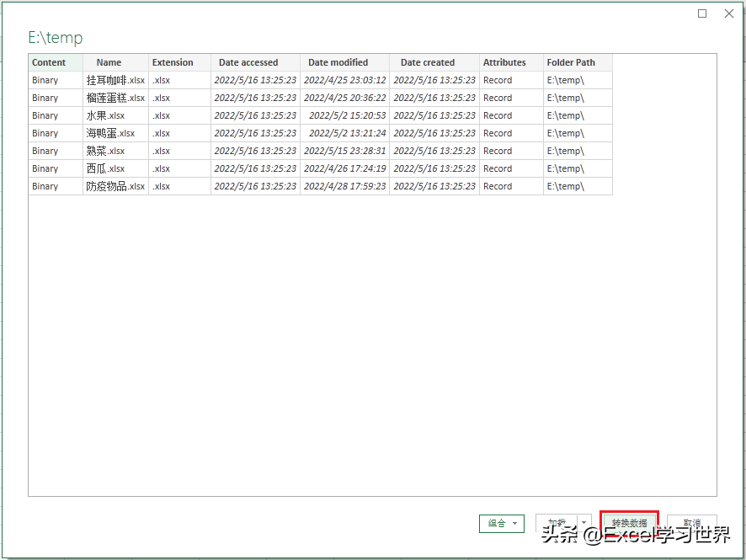Click the file name 挂耳咖啡.xlsx

pyautogui.click(x=115, y=80)
